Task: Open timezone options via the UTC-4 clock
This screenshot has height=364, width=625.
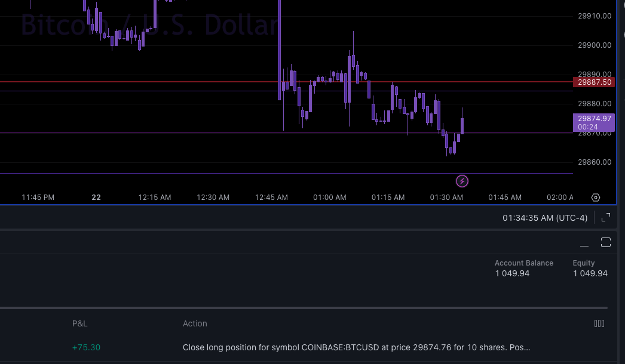Action: coord(544,218)
